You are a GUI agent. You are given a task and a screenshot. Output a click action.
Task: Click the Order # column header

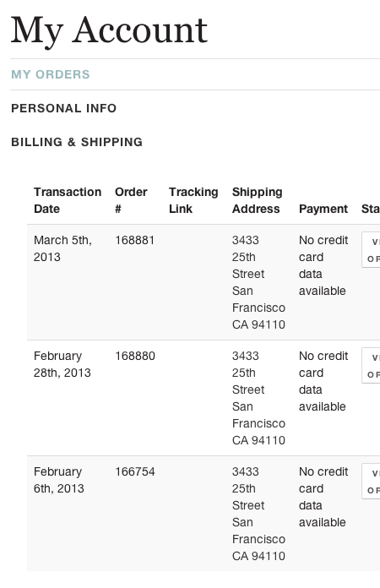[131, 200]
